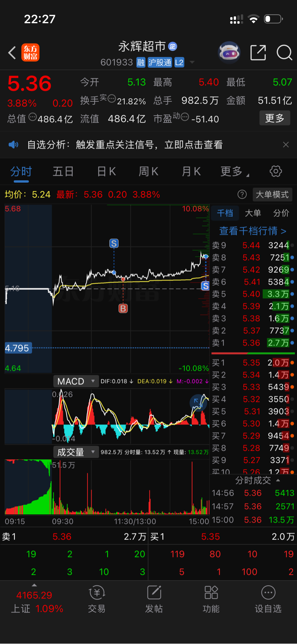The width and height of the screenshot is (297, 644).
Task: Tap the 沪股通 badge
Action: [x=160, y=62]
